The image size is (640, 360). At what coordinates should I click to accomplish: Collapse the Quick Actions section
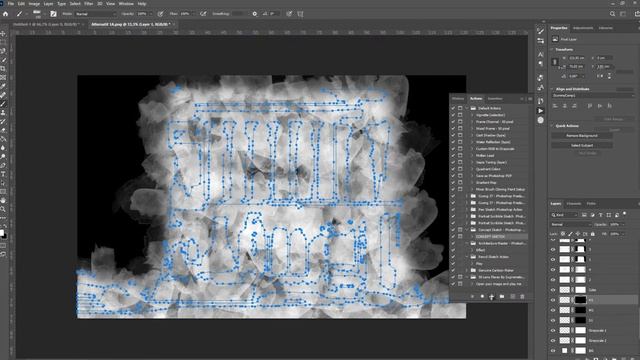(x=552, y=126)
